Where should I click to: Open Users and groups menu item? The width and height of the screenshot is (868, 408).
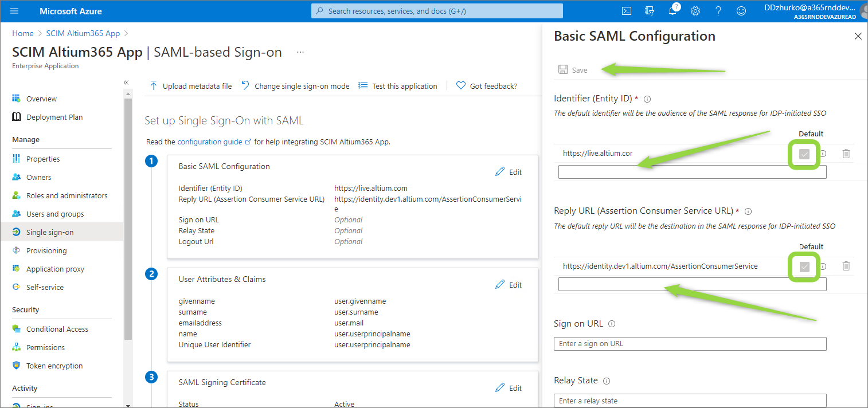coord(55,214)
